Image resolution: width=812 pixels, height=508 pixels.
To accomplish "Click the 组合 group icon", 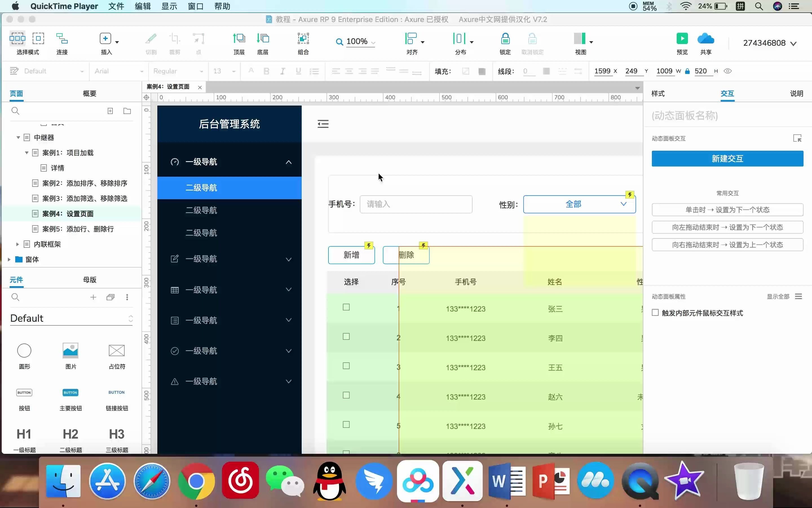I will [303, 38].
